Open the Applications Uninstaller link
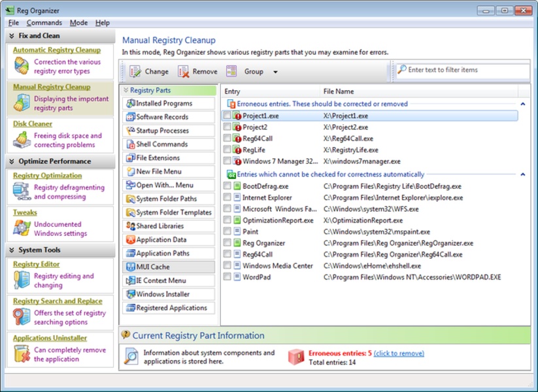 (x=50, y=338)
